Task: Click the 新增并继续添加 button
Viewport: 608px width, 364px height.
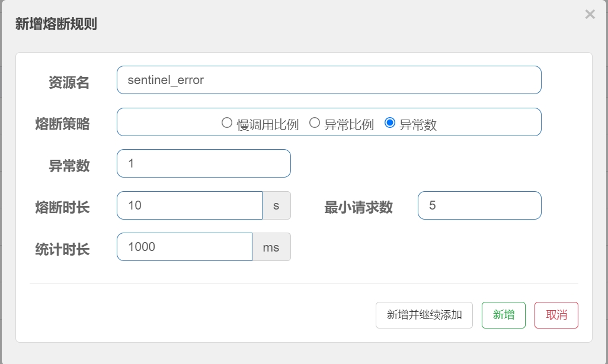Action: pyautogui.click(x=424, y=315)
